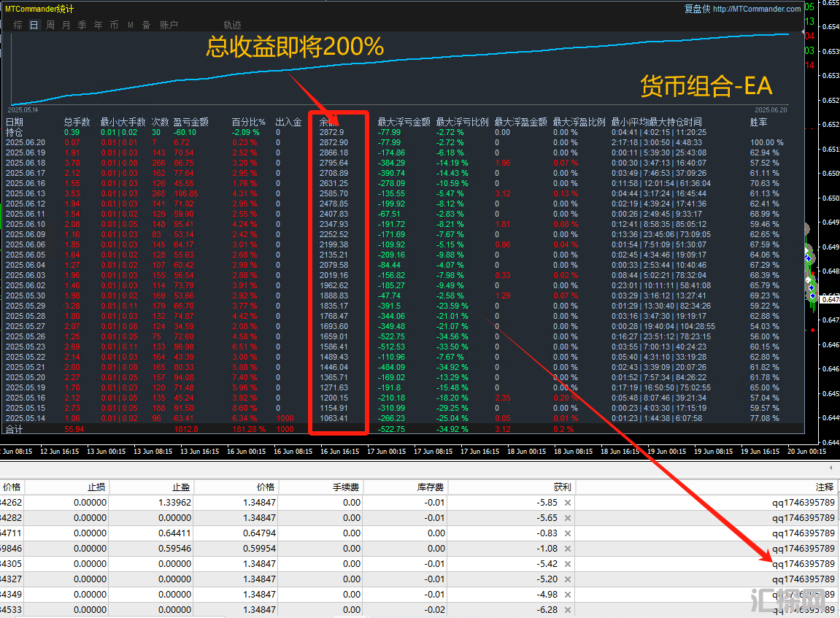Close the order with profit -5.42
The image size is (840, 618).
click(567, 564)
